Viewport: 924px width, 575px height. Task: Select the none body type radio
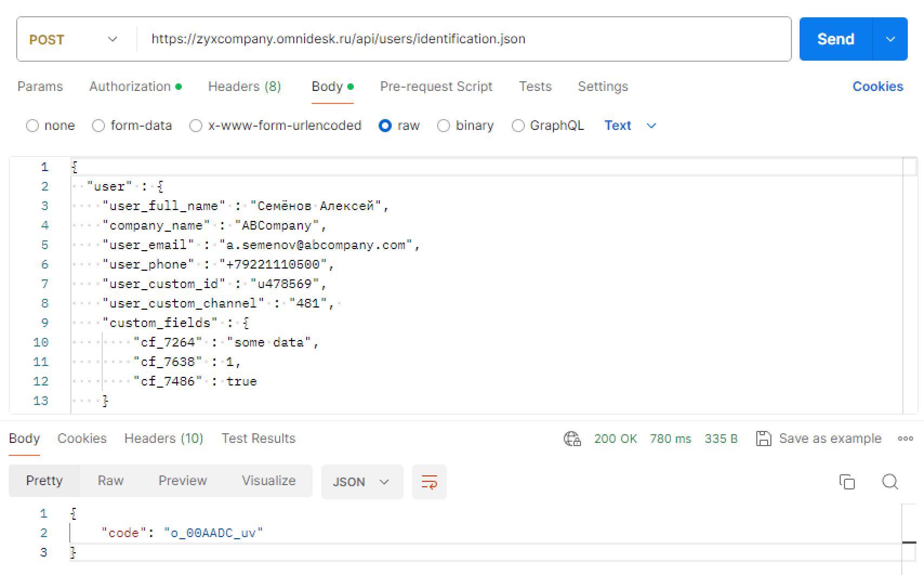point(32,126)
